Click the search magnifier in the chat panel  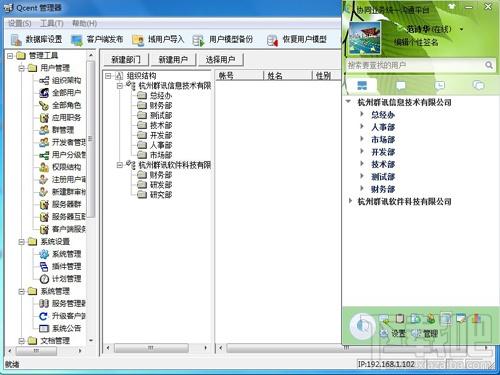[489, 65]
